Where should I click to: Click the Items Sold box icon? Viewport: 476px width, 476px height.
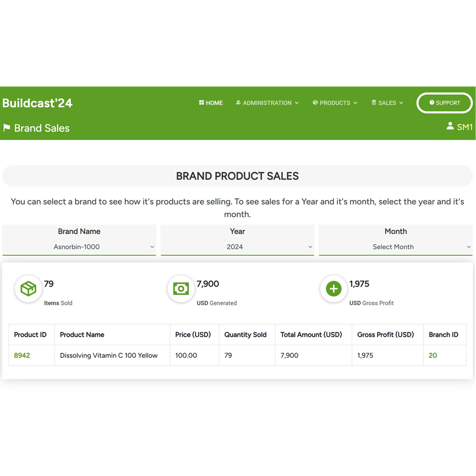point(28,289)
